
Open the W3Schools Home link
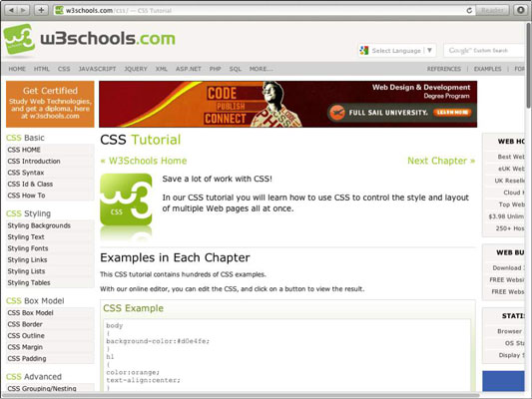[144, 161]
